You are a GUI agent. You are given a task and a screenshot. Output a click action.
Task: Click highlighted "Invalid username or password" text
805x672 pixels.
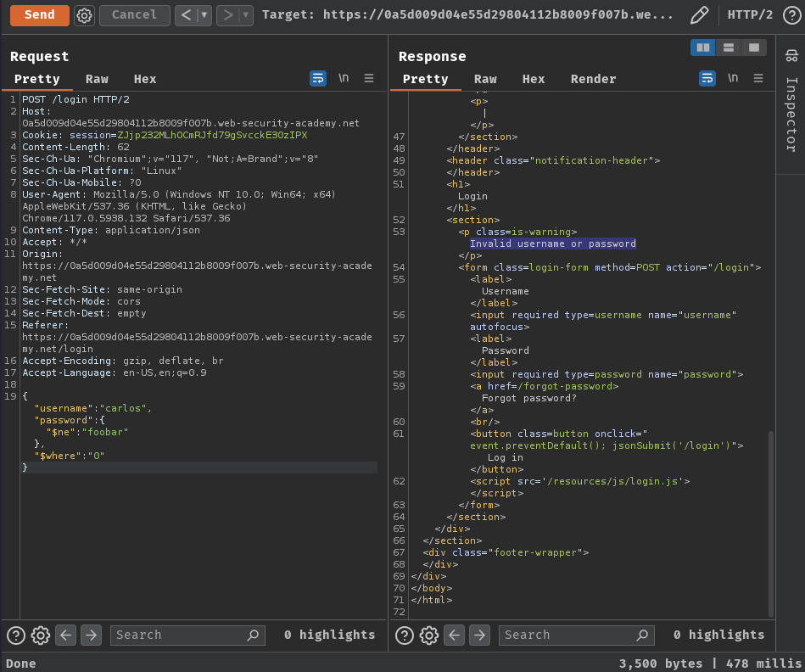pos(553,244)
